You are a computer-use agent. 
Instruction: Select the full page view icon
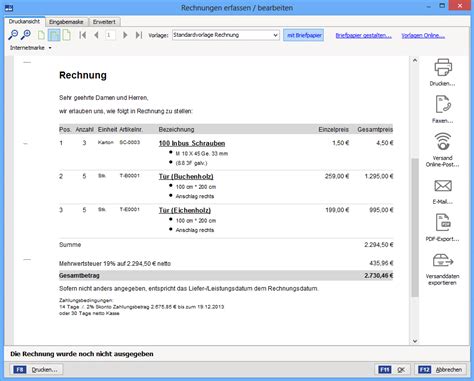(67, 35)
